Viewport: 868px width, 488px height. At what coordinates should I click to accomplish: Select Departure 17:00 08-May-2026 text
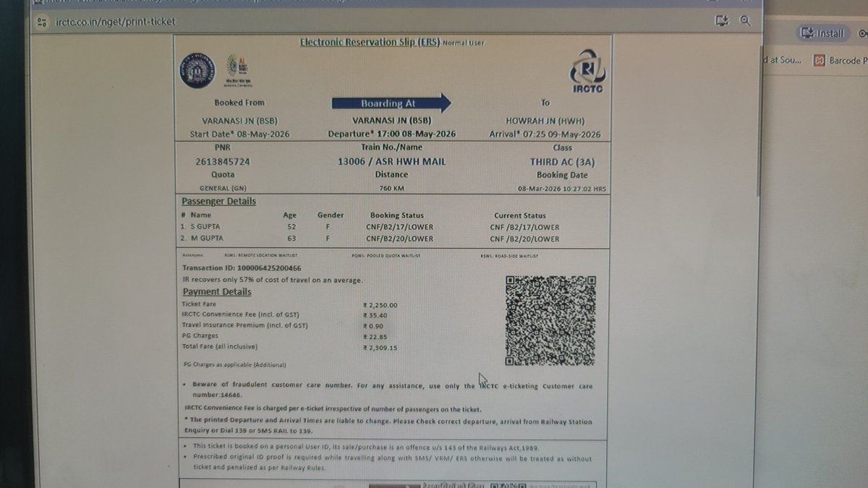click(391, 134)
